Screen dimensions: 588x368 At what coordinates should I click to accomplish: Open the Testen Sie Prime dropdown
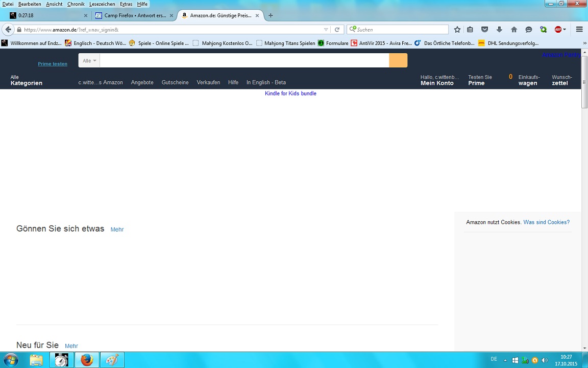pyautogui.click(x=480, y=80)
